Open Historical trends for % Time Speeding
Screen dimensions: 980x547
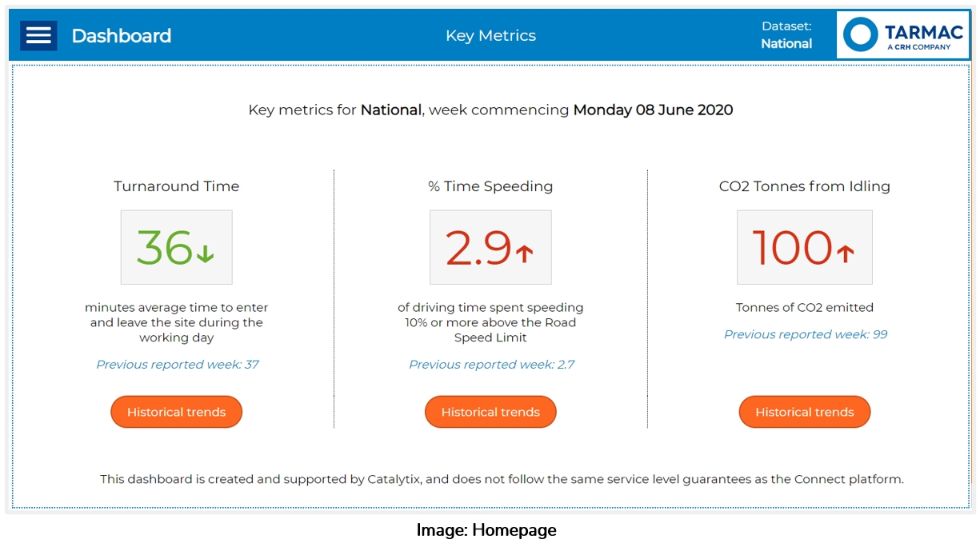point(490,412)
